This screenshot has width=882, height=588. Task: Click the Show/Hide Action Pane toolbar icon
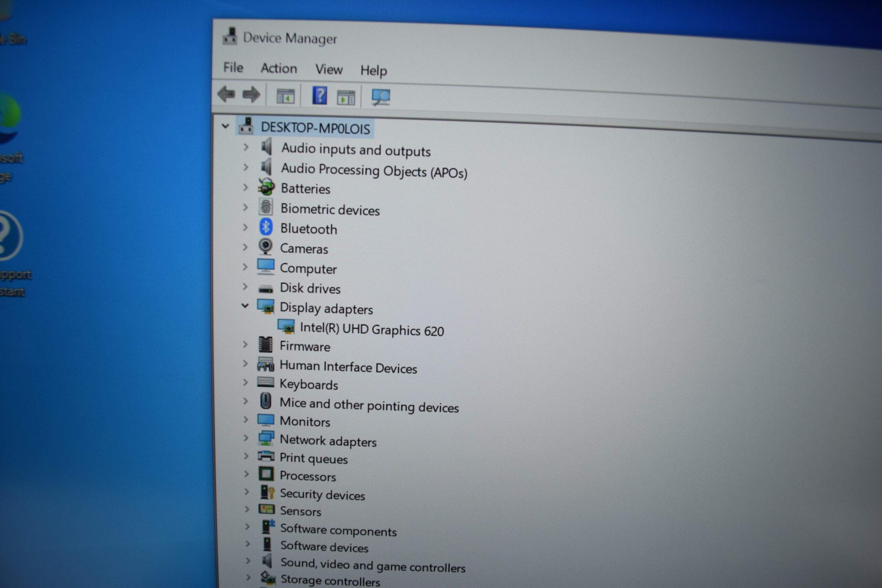click(x=346, y=98)
